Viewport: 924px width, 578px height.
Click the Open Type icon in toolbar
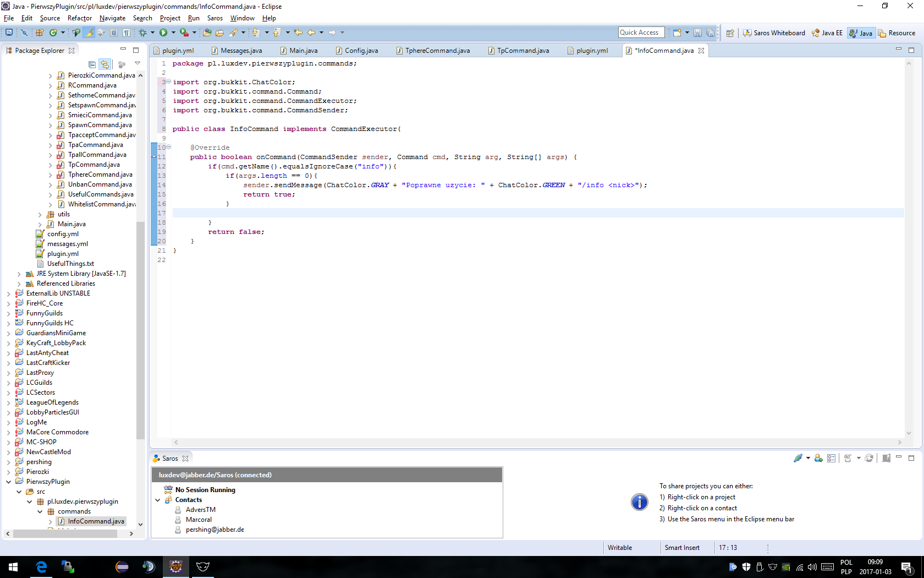point(207,33)
